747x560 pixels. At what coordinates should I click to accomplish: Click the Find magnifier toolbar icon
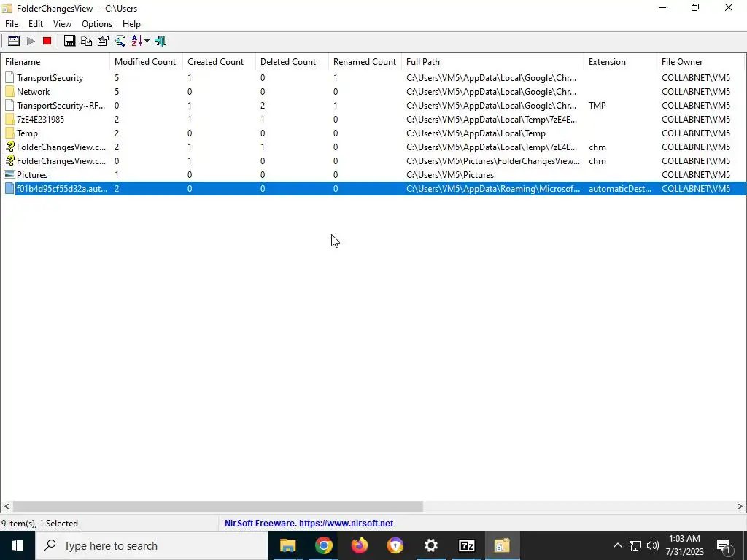click(120, 41)
